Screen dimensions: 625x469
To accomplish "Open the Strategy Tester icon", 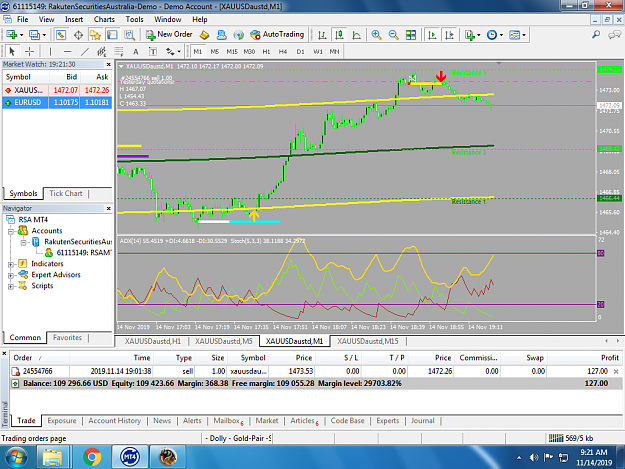I will 129,35.
